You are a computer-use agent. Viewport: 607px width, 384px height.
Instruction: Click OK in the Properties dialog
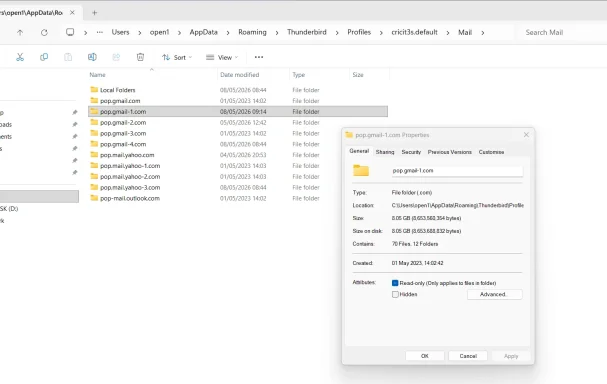coord(425,356)
